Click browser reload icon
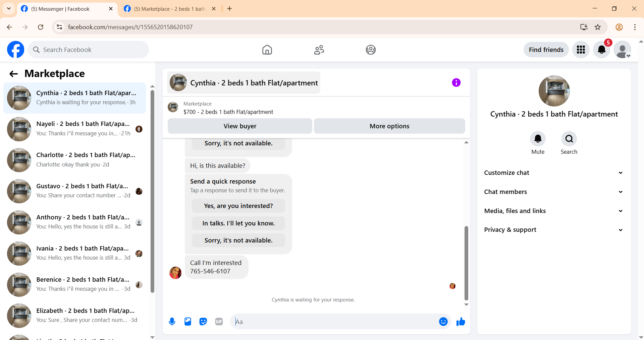 point(41,27)
